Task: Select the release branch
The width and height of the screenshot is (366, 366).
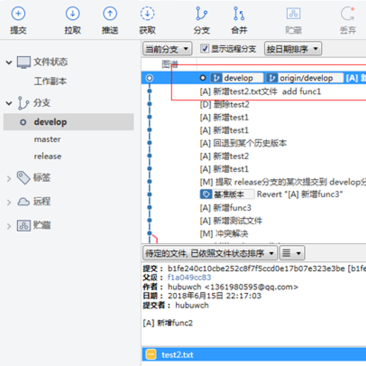Action: click(48, 156)
